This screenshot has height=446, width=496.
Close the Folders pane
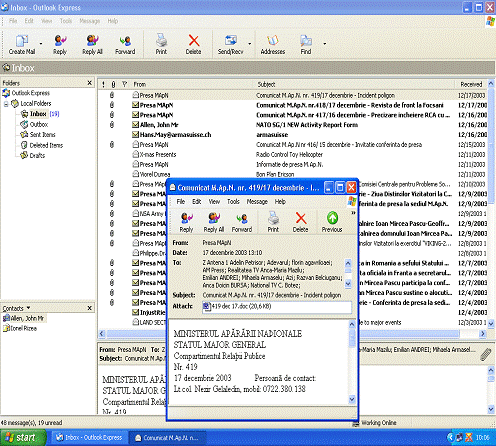(89, 83)
